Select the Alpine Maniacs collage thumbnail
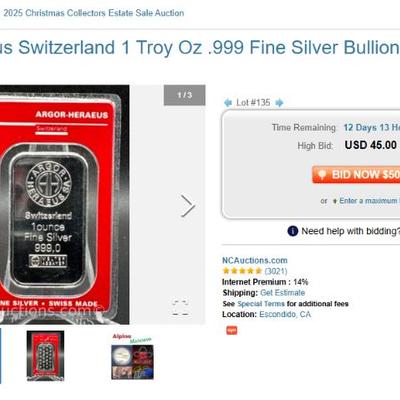 click(x=133, y=357)
